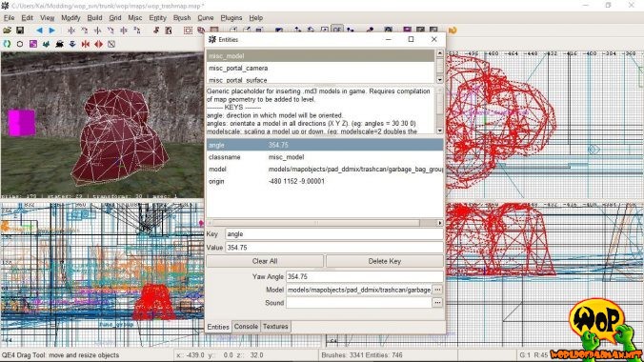Click the blue right arrow redo icon

[x=51, y=30]
